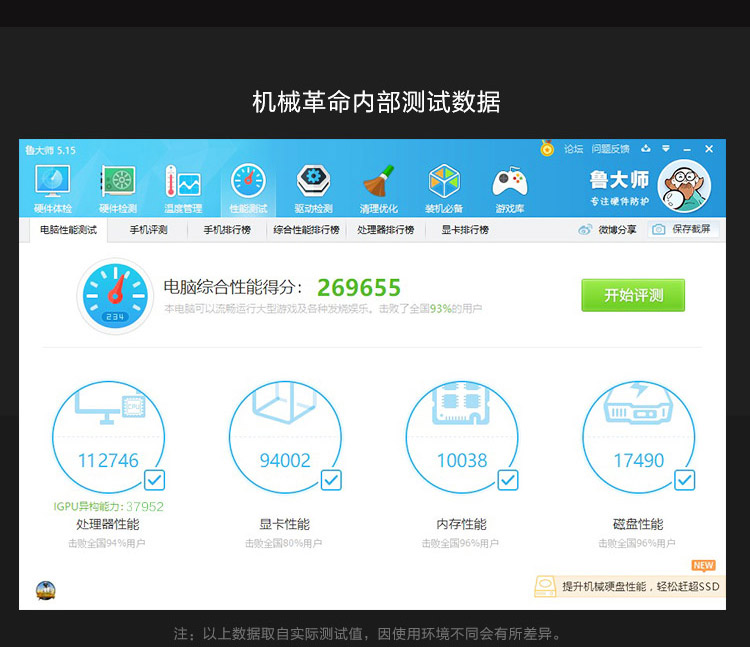The image size is (750, 647).
Task: Click the hard disk icon in SSD banner
Action: click(545, 586)
